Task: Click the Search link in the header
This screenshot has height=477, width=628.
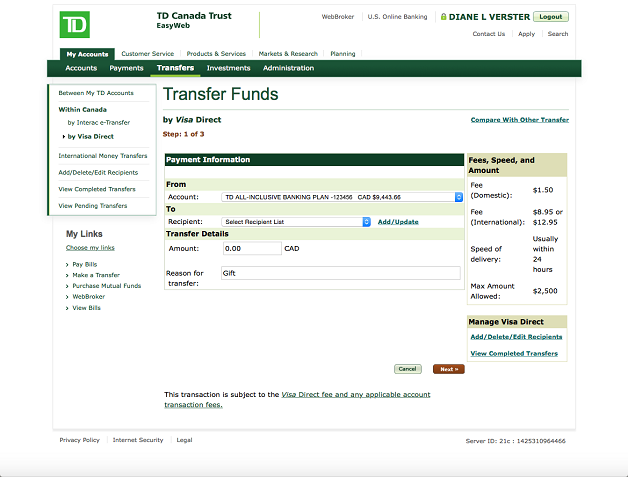Action: click(558, 34)
